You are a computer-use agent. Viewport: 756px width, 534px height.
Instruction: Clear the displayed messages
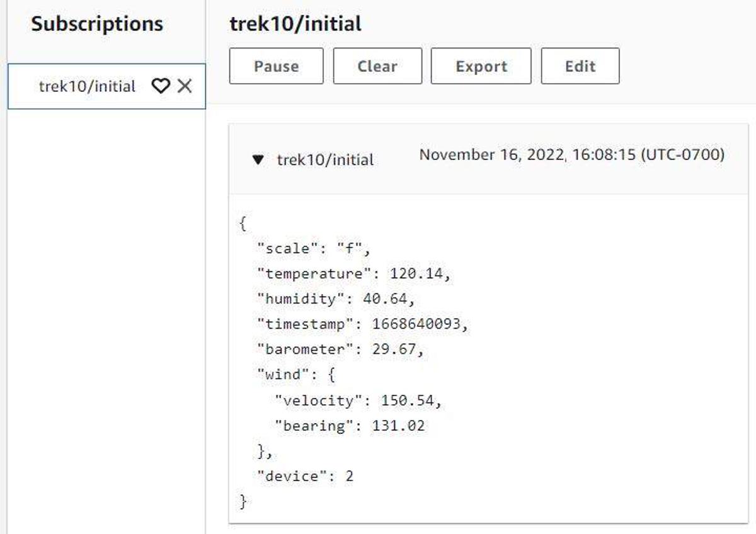377,66
